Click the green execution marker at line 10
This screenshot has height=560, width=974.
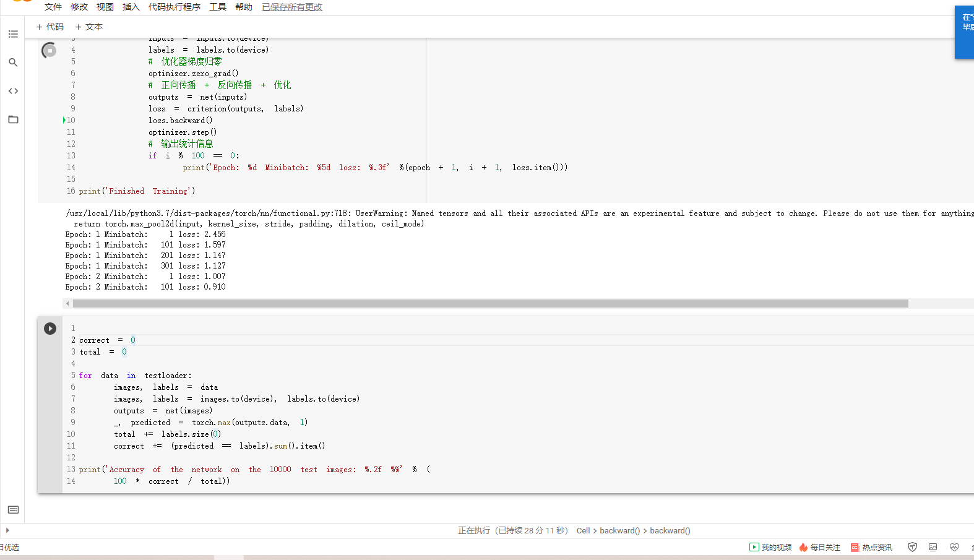point(64,121)
